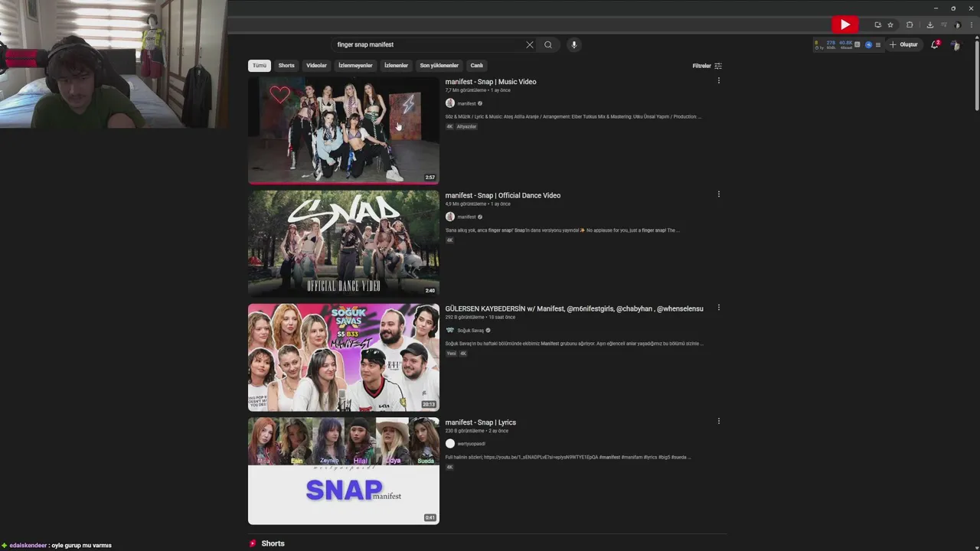Open the browser downloads icon
This screenshot has height=551, width=980.
929,24
